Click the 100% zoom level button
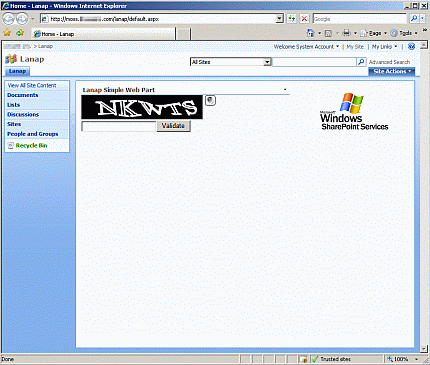Viewport: 430px width, 365px height. [x=398, y=359]
